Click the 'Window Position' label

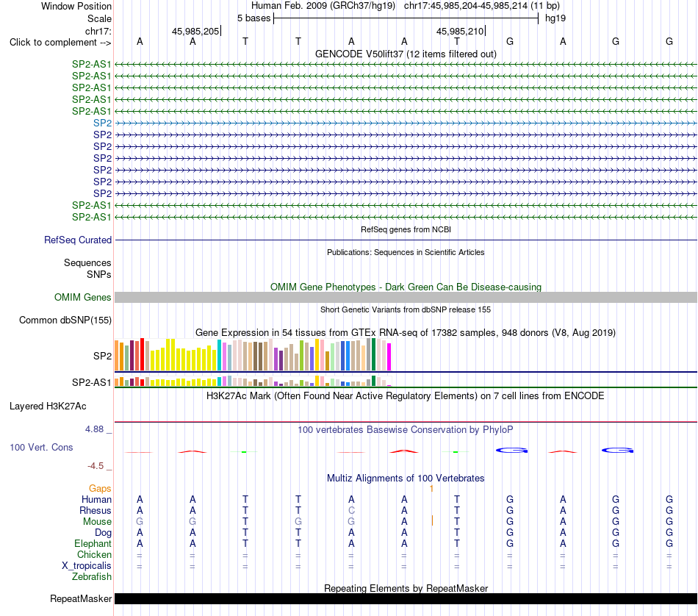click(76, 6)
